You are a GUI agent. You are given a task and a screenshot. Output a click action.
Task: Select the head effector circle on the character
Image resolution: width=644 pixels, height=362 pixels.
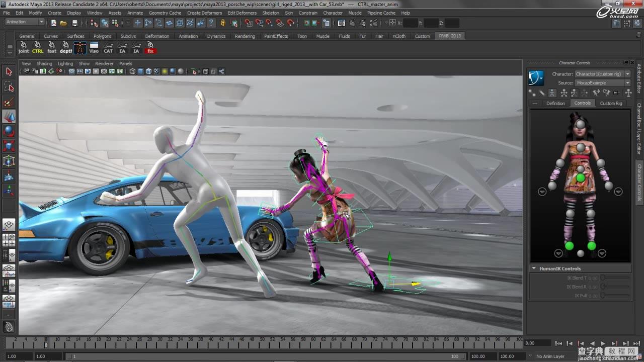[581, 124]
